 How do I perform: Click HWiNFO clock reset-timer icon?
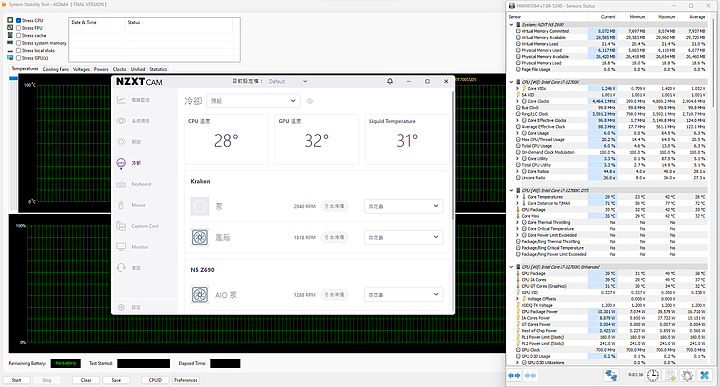tap(652, 375)
